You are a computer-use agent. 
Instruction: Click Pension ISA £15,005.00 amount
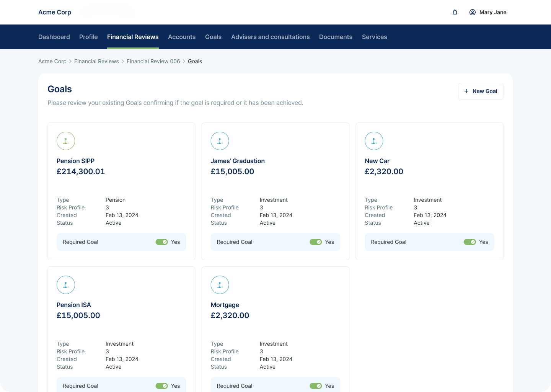pos(78,315)
